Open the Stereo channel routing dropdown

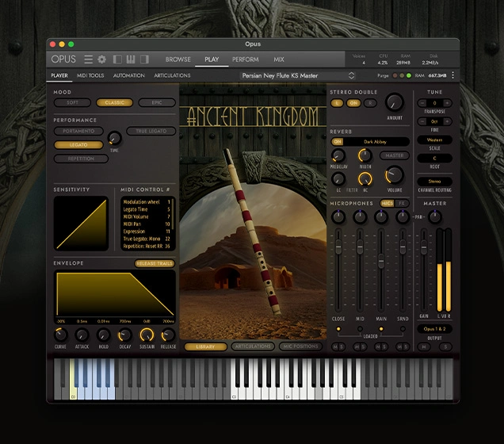click(x=434, y=182)
